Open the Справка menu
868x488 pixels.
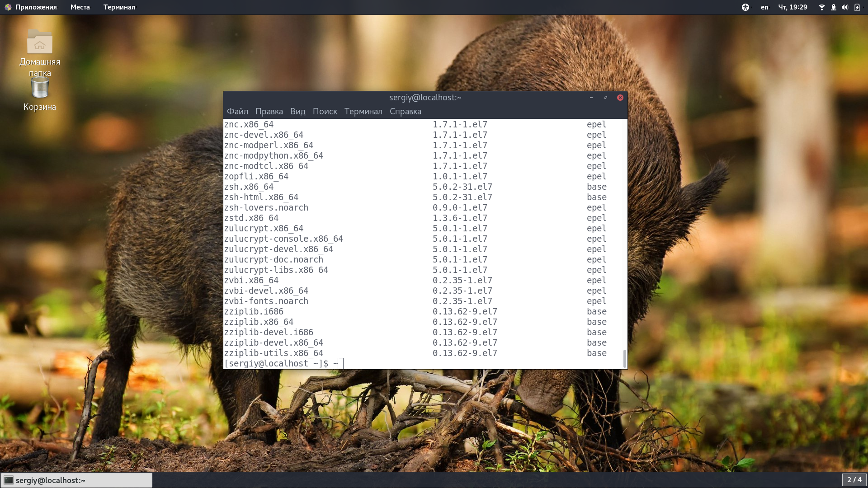pos(405,111)
